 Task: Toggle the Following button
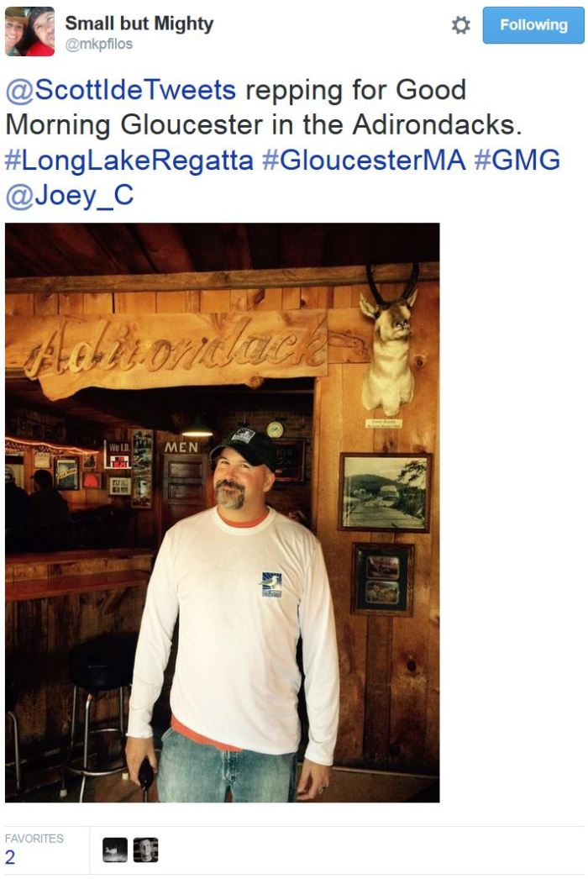(x=533, y=25)
